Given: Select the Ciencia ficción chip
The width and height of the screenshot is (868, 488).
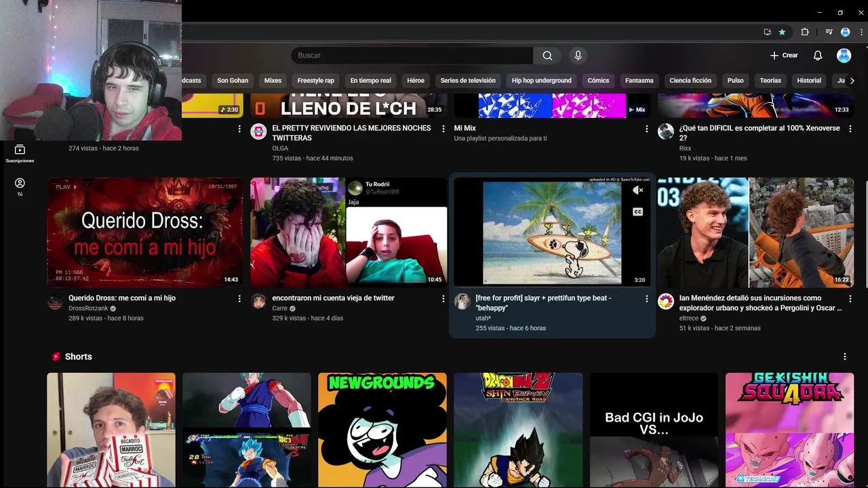Looking at the screenshot, I should 690,81.
